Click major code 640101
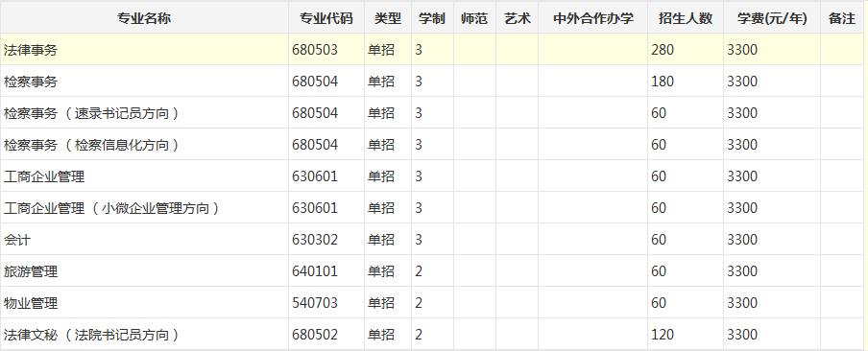Image resolution: width=868 pixels, height=351 pixels. click(x=315, y=271)
